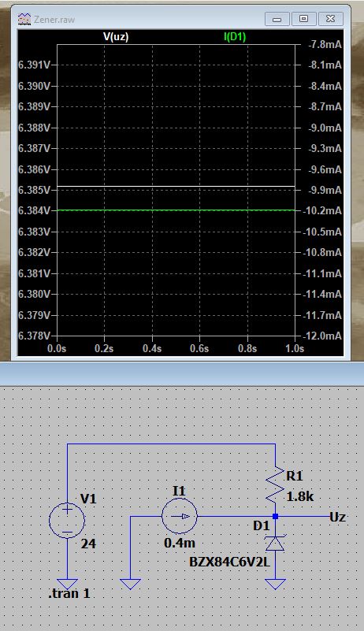Viewport: 364px width, 631px height.
Task: Click the 0.4m current value
Action: tap(180, 543)
